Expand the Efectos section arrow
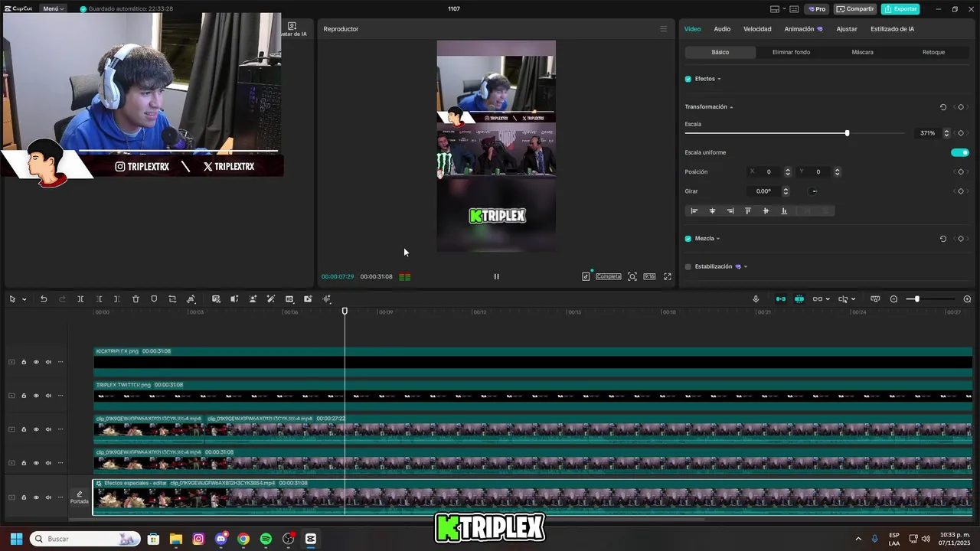980x551 pixels. pyautogui.click(x=719, y=79)
